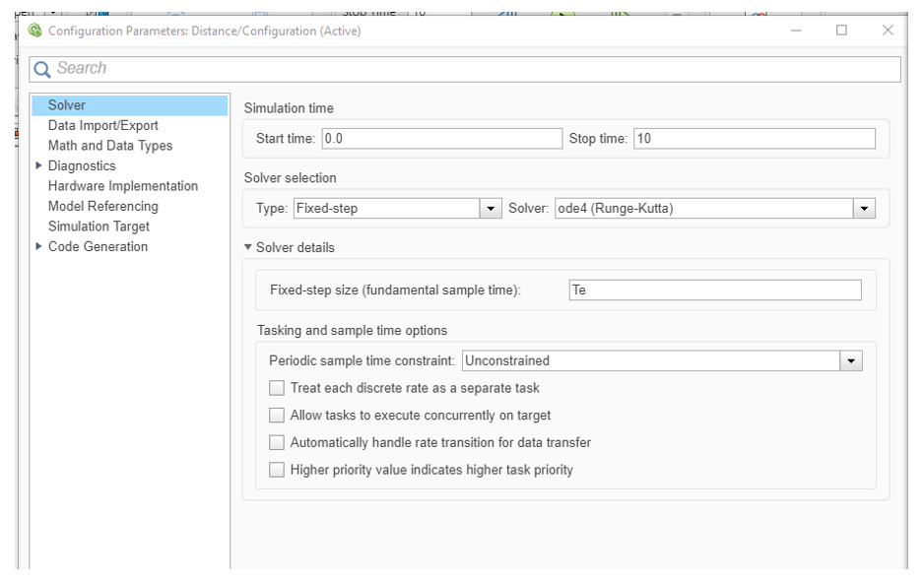Open Periodic sample time constraint dropdown
This screenshot has width=924, height=582.
coord(851,360)
